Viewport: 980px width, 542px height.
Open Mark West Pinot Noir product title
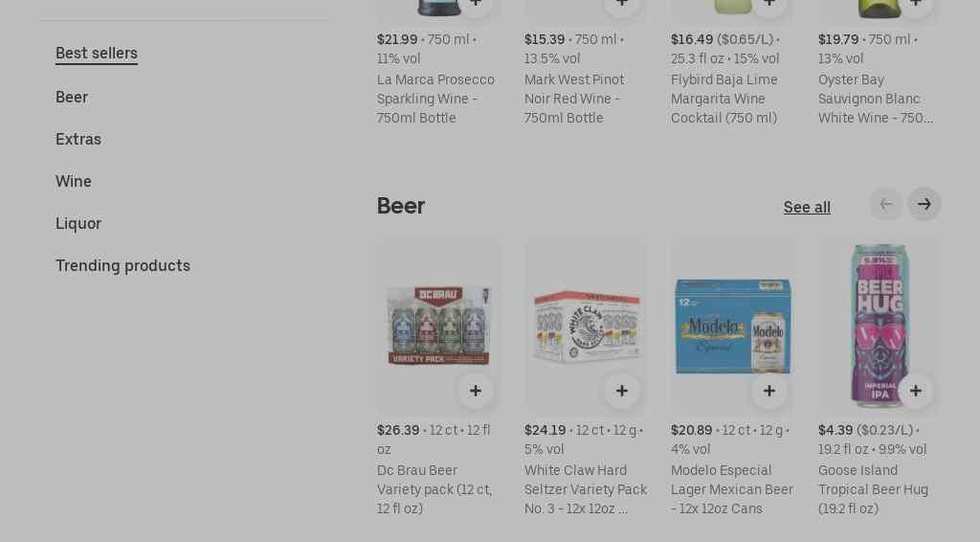(574, 99)
